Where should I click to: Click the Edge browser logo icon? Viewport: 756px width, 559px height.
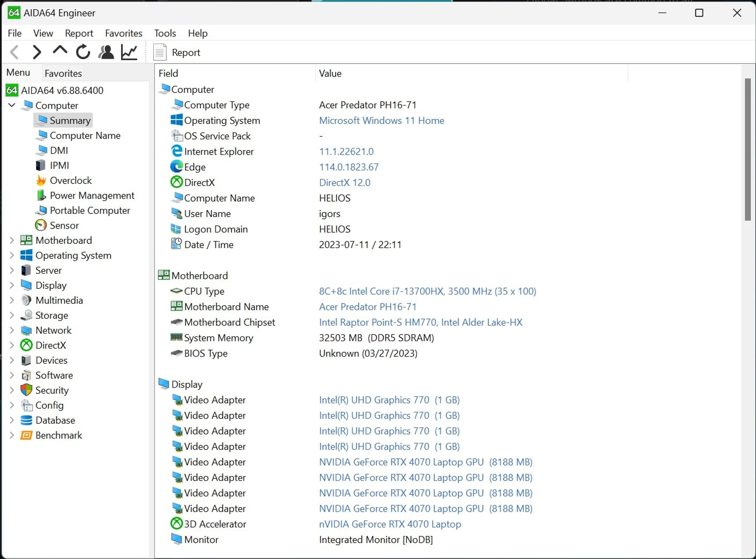[176, 167]
